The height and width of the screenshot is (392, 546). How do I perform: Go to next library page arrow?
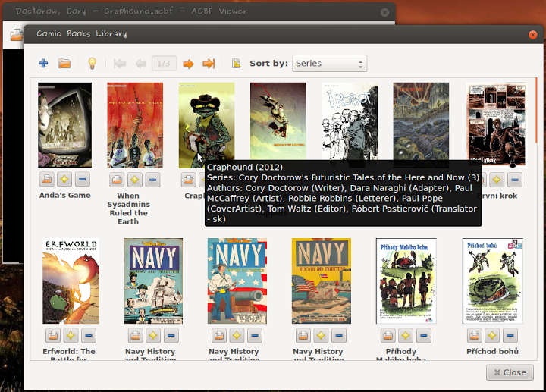pos(188,64)
